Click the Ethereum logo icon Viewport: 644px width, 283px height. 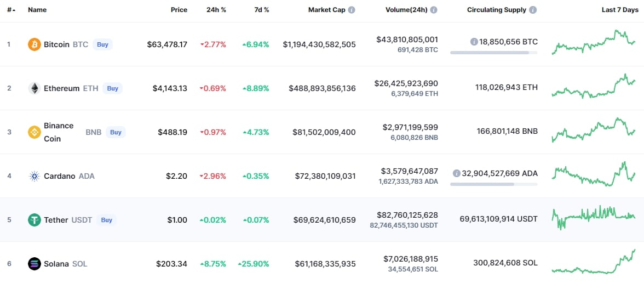[34, 88]
